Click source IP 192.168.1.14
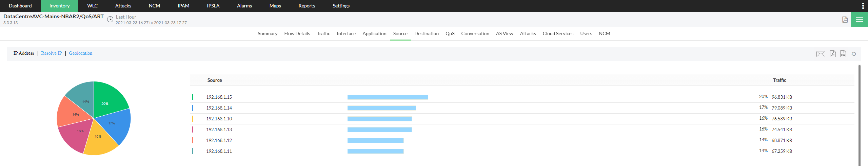 [x=219, y=108]
